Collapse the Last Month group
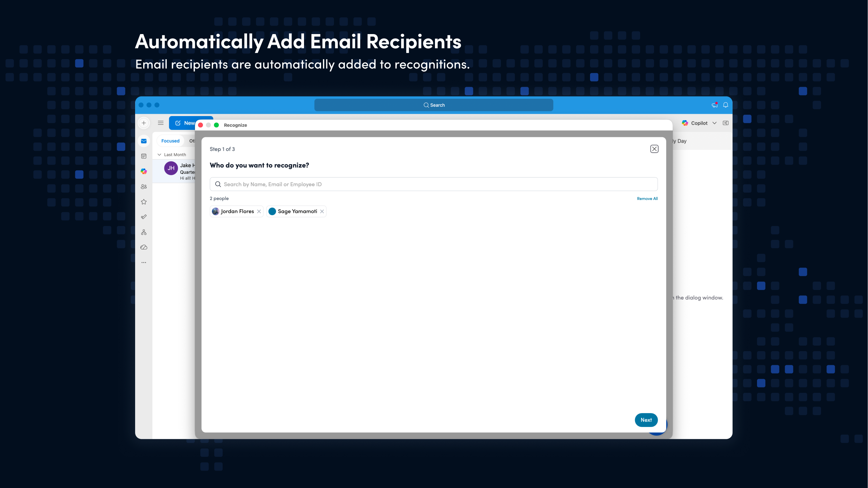 click(159, 155)
